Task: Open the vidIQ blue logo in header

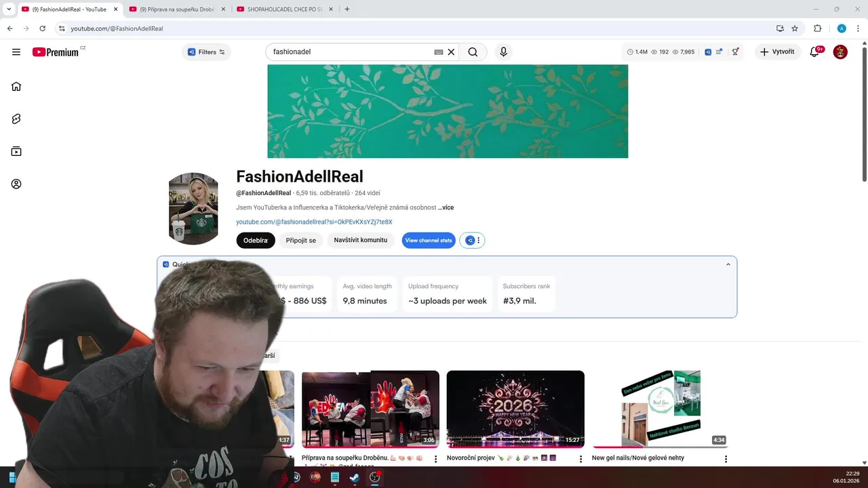Action: tap(708, 52)
